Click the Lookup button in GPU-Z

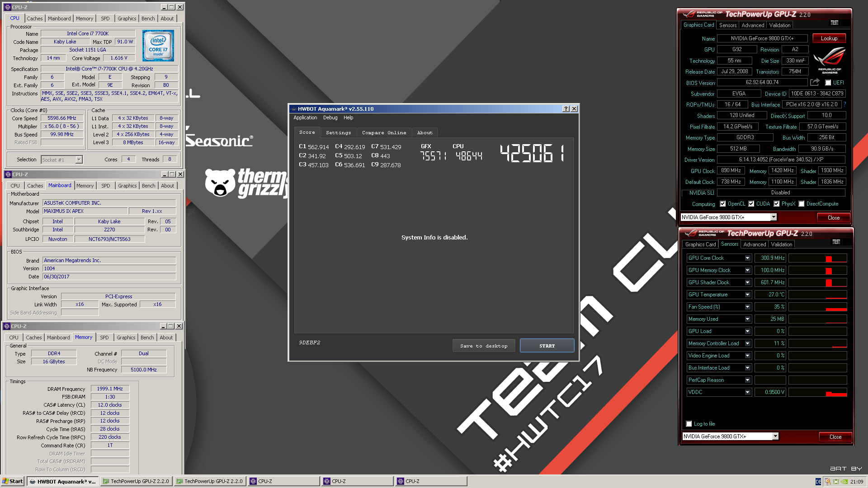click(x=829, y=38)
